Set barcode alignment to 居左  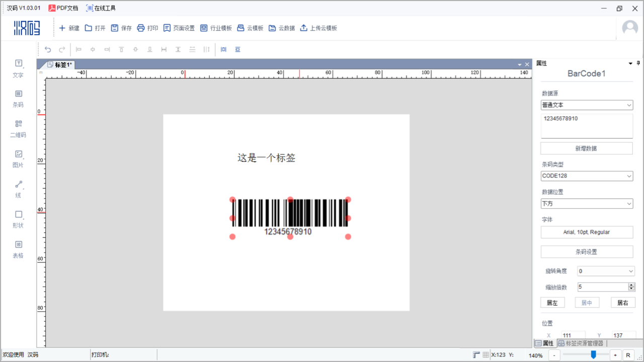(x=552, y=302)
